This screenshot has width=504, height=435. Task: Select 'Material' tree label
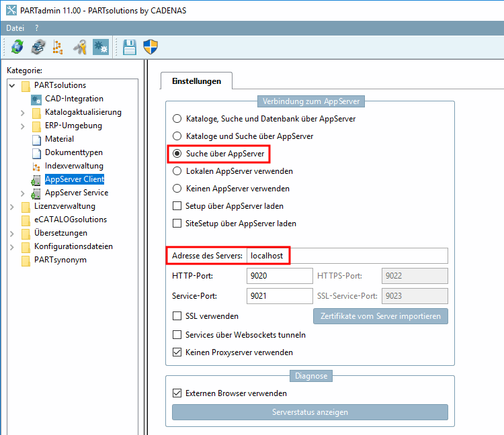click(x=59, y=139)
